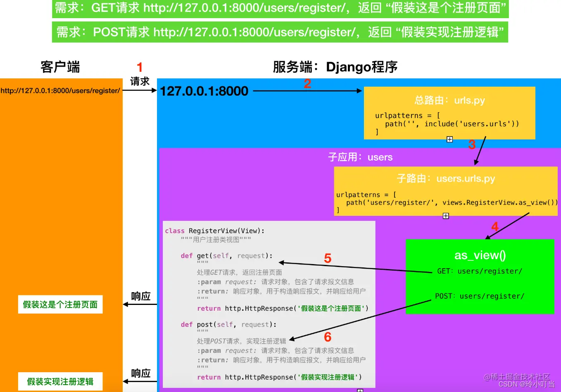Screen dimensions: 561x392
Task: Expand the plus icon under users.urls.py box
Action: click(x=446, y=216)
